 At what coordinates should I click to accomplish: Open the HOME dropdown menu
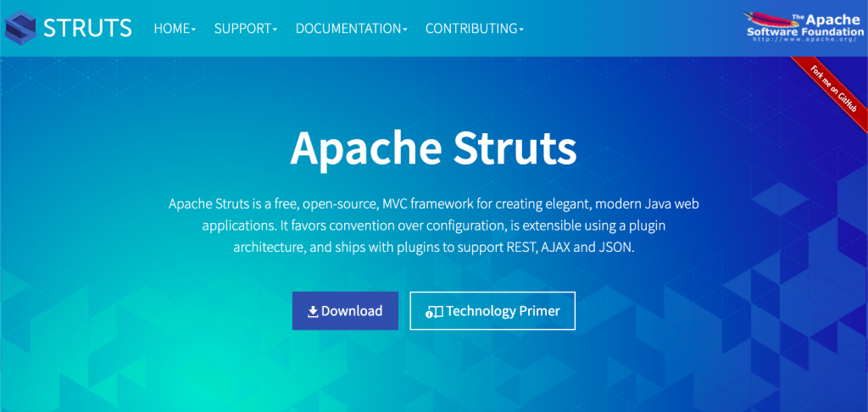[175, 29]
